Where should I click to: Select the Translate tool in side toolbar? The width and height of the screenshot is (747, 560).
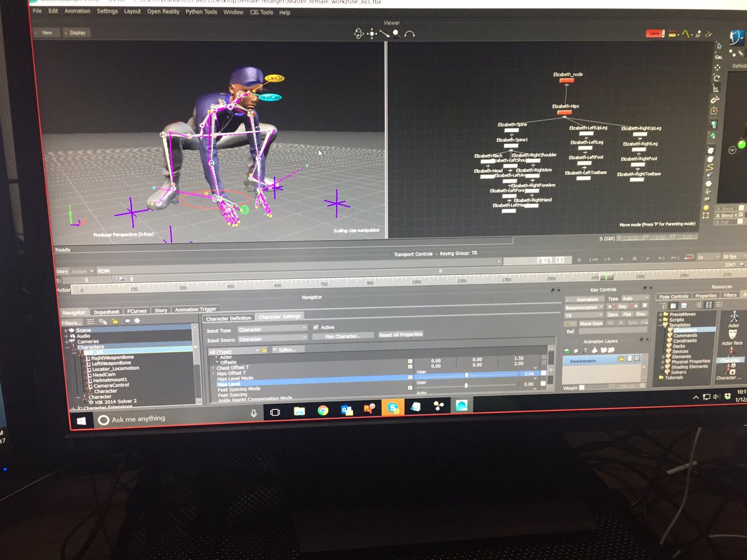tap(717, 67)
